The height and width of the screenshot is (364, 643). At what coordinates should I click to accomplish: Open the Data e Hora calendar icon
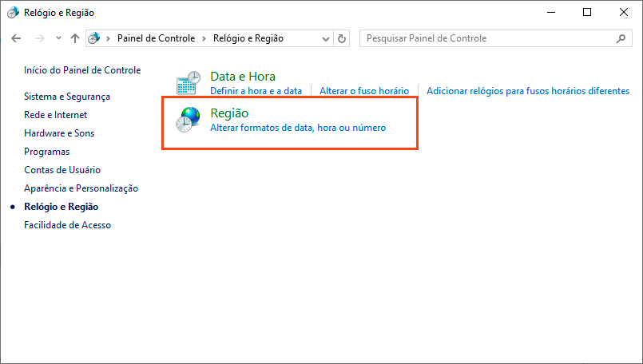click(x=189, y=83)
